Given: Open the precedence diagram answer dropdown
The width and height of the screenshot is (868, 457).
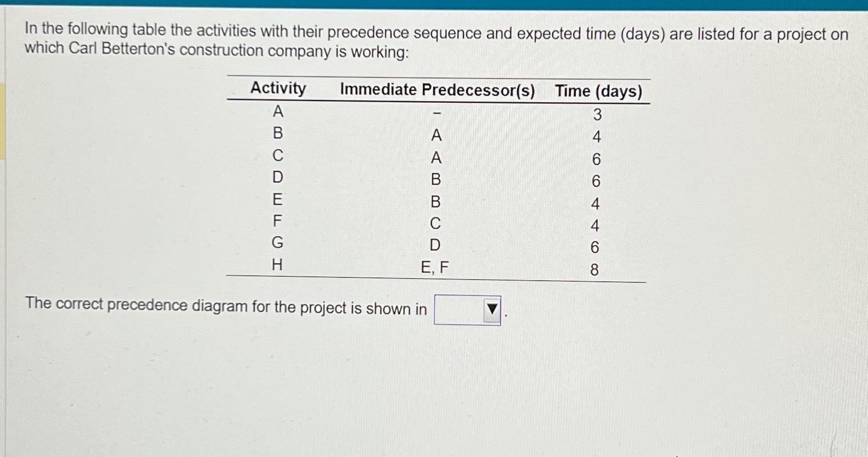Looking at the screenshot, I should 467,309.
